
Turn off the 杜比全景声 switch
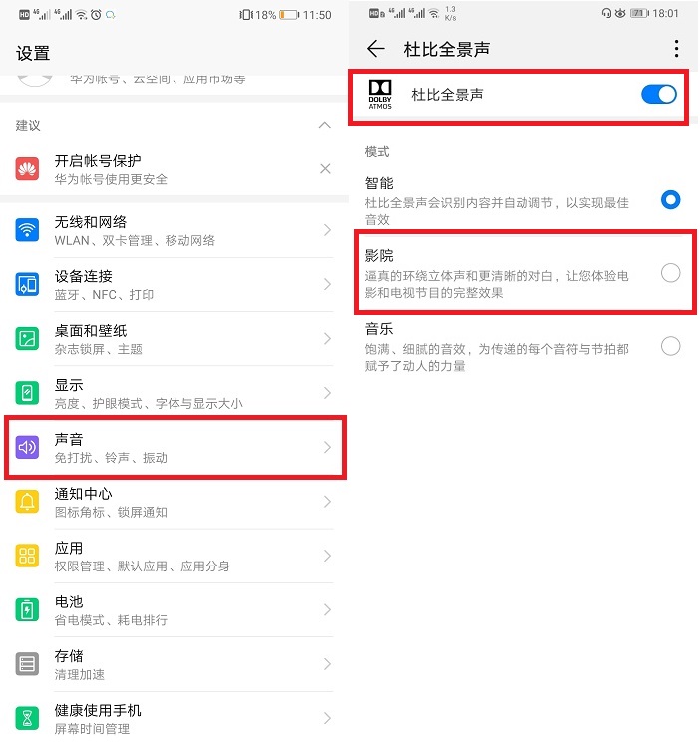pyautogui.click(x=658, y=95)
